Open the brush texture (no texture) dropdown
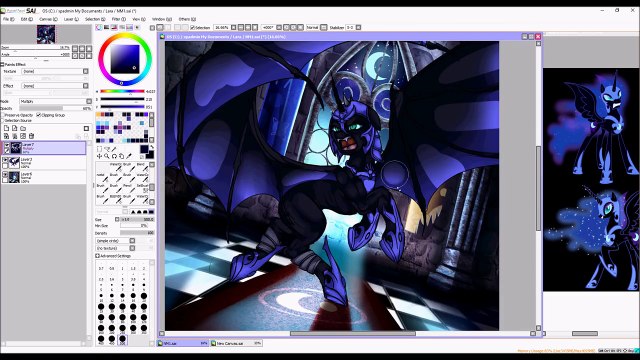 (x=132, y=248)
